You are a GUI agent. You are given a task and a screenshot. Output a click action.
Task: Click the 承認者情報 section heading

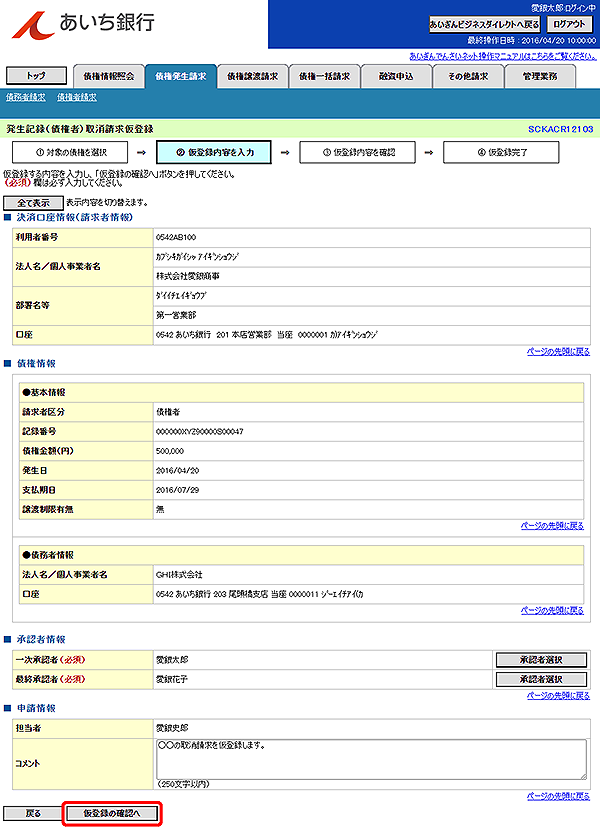coord(41,640)
